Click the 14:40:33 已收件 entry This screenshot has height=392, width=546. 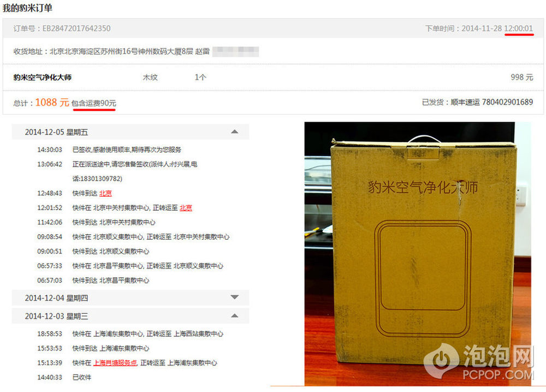pos(64,377)
